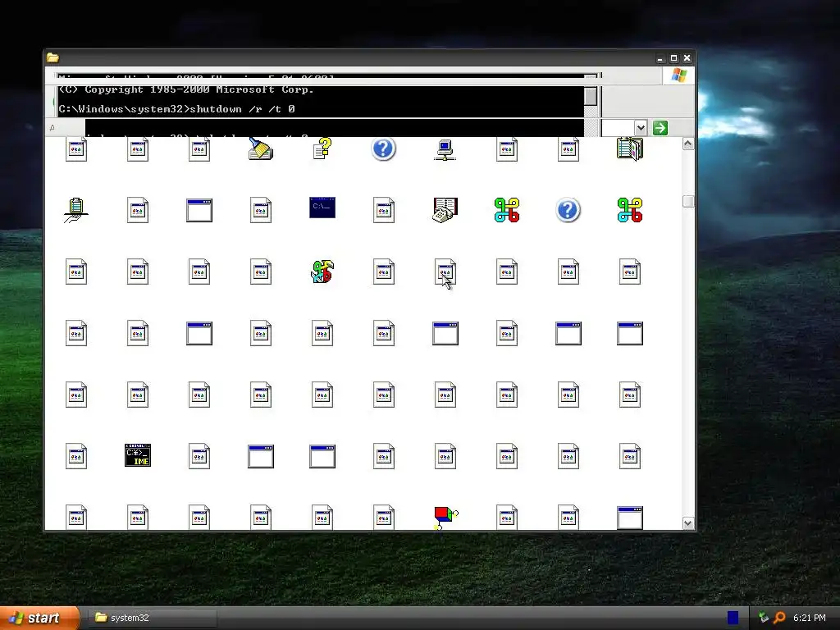Open the dark blue Command Prompt icon
The image size is (840, 630).
point(322,208)
